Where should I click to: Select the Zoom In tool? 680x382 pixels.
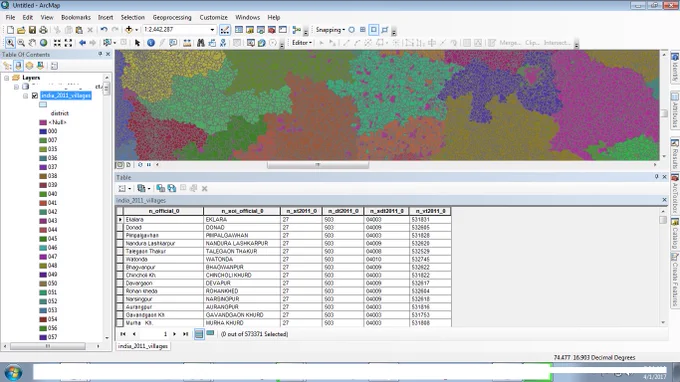coord(10,43)
